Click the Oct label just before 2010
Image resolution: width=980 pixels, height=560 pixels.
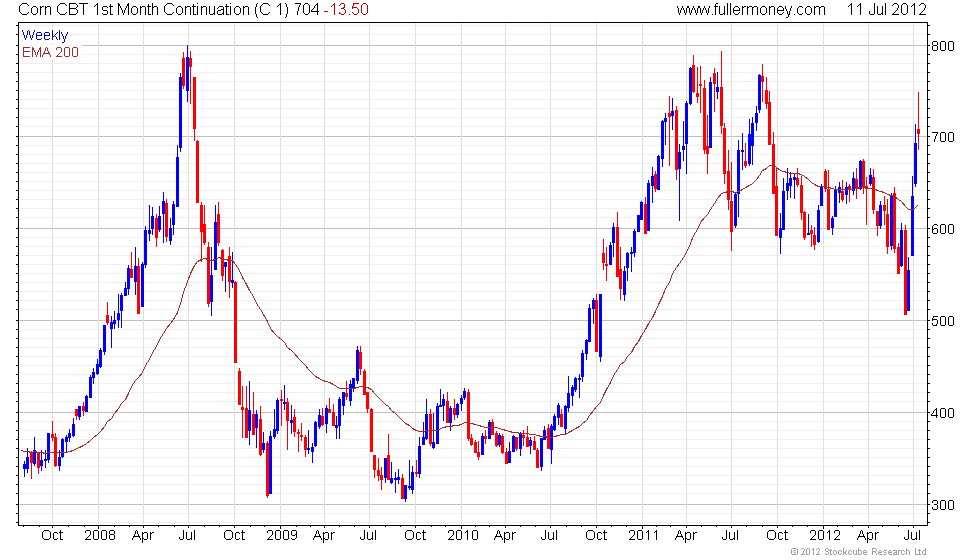point(415,536)
